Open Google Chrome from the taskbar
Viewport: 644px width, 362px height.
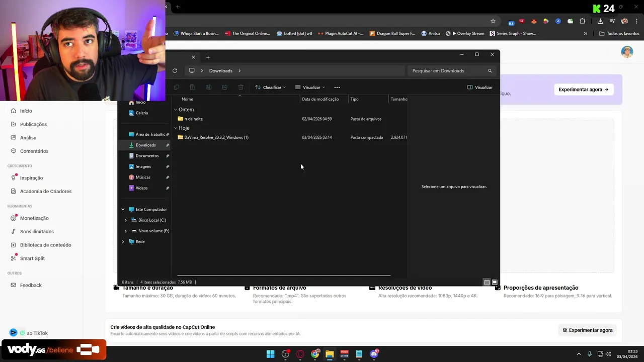click(x=315, y=354)
